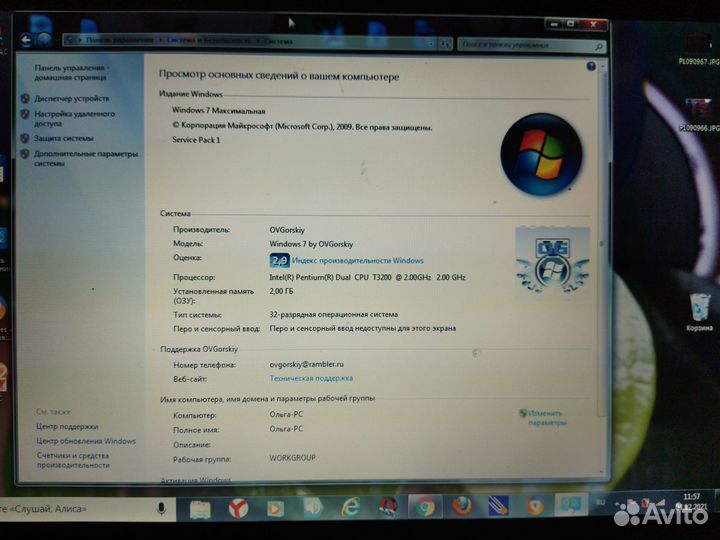This screenshot has height=540, width=720.
Task: Open the address bar history dropdown arrow
Action: pos(431,44)
